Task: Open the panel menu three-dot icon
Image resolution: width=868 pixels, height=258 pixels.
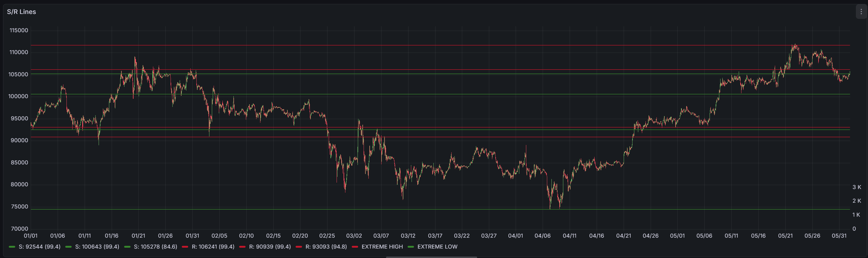Action: point(861,12)
